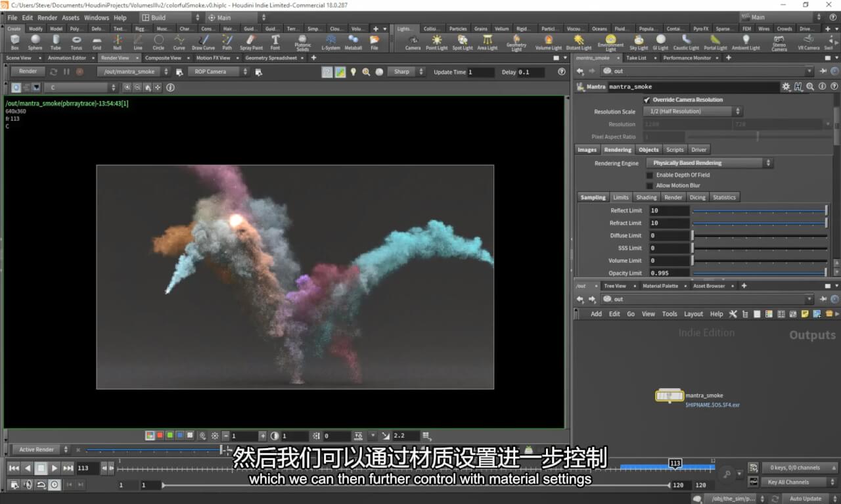Add a Point Light from shelf
841x504 pixels.
[436, 43]
